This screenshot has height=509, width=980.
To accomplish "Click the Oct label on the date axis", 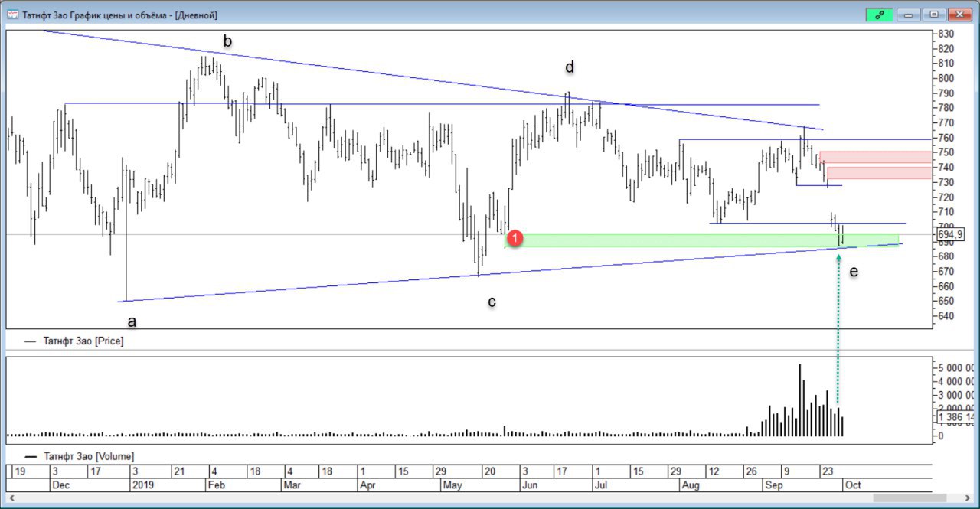I will (854, 485).
